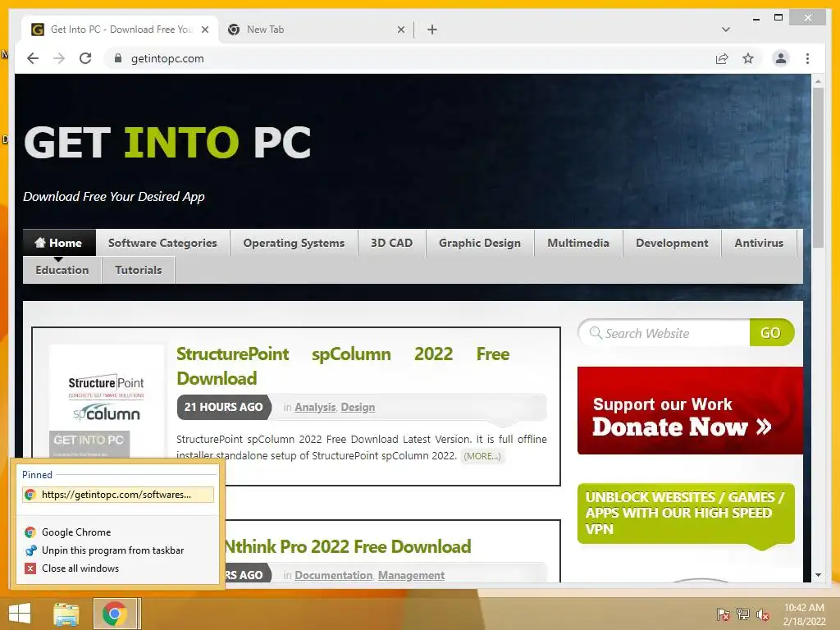Open the Antivirus menu item
840x630 pixels.
pyautogui.click(x=759, y=243)
